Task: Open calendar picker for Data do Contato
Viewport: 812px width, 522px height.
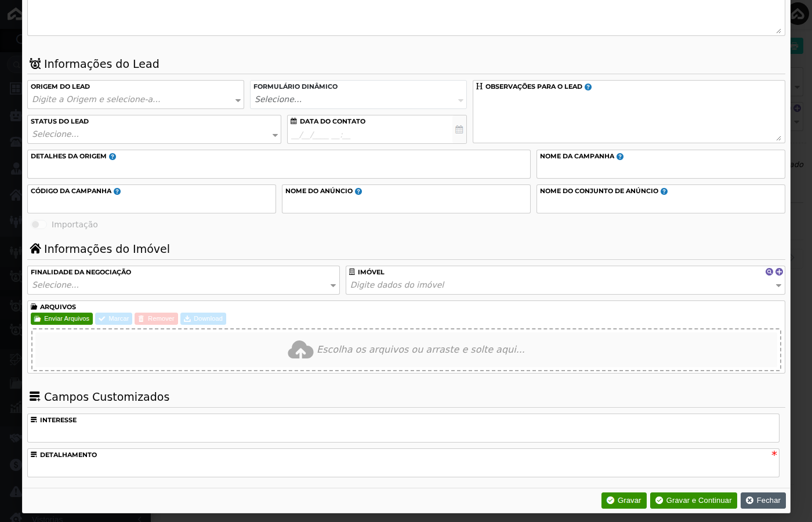Action: tap(459, 129)
